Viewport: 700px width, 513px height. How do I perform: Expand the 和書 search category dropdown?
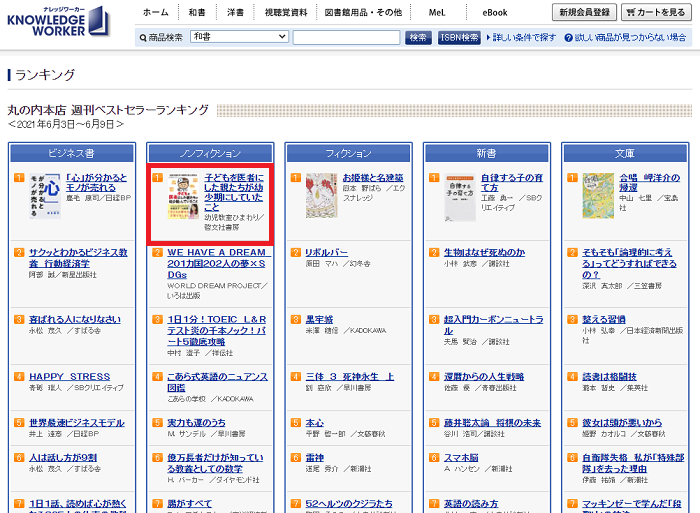239,37
